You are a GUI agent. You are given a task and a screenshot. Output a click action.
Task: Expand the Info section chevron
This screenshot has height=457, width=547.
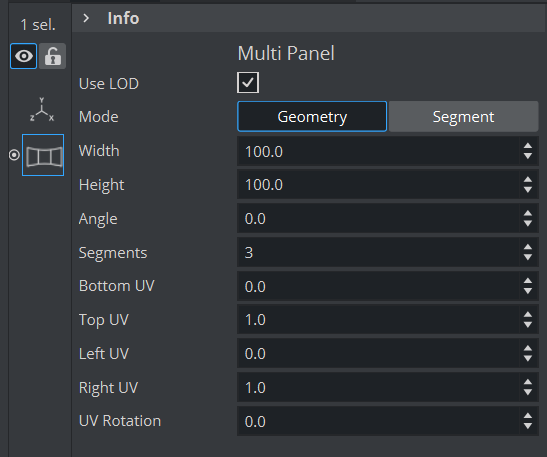(86, 18)
